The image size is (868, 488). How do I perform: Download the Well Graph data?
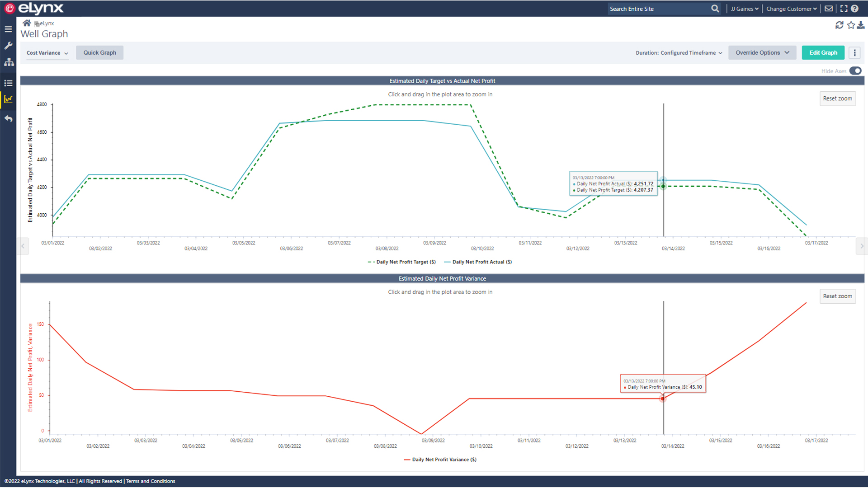861,25
